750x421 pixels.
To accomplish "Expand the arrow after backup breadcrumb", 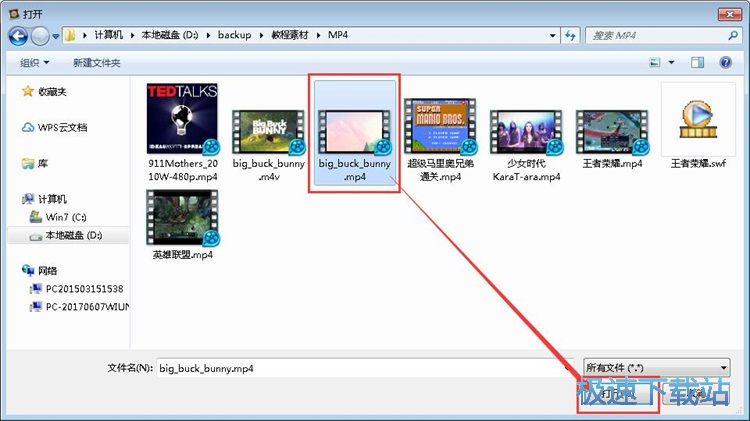I will pyautogui.click(x=262, y=35).
